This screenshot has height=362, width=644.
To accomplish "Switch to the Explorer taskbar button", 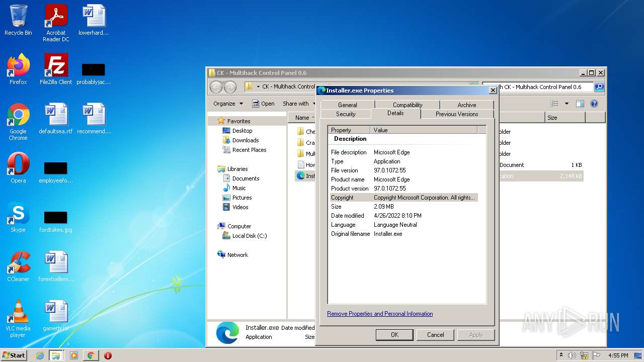I will 56,355.
